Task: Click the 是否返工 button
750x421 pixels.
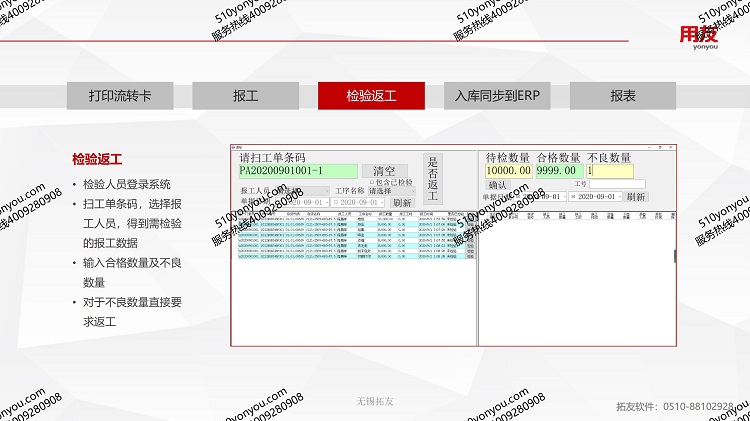Action: point(433,178)
